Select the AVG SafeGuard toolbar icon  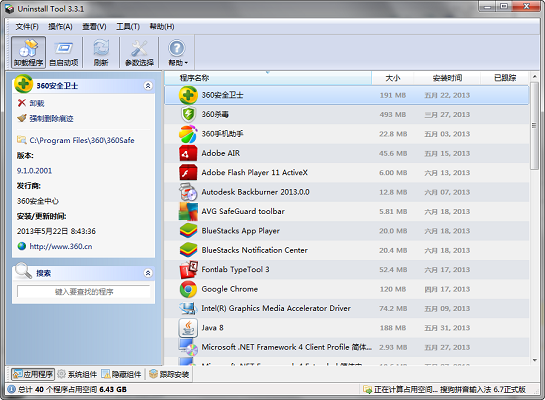coord(188,211)
